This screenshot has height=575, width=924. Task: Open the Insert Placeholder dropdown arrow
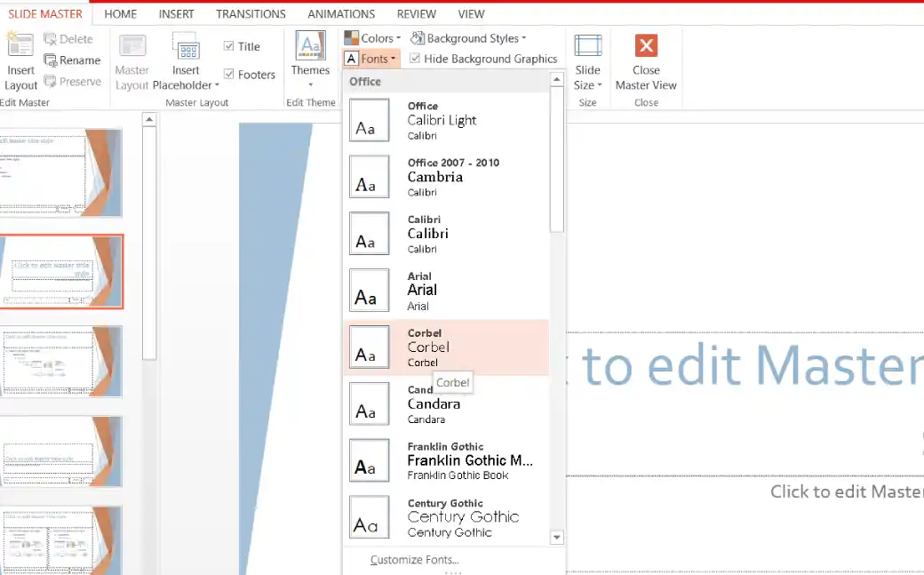pyautogui.click(x=217, y=85)
